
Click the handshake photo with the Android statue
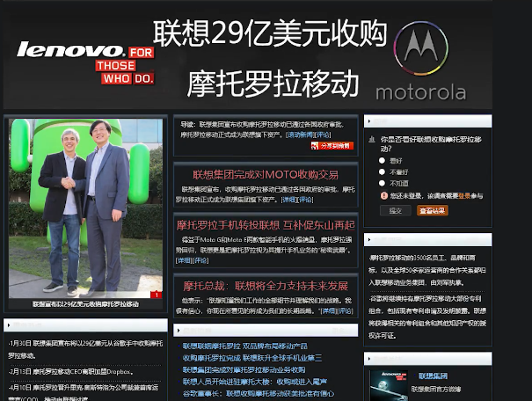point(85,208)
